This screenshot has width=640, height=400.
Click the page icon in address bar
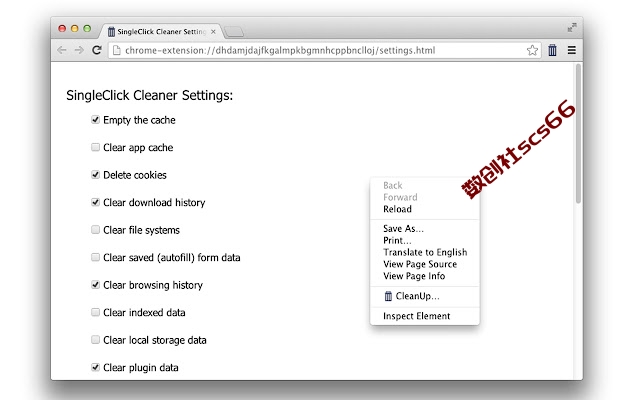[117, 50]
